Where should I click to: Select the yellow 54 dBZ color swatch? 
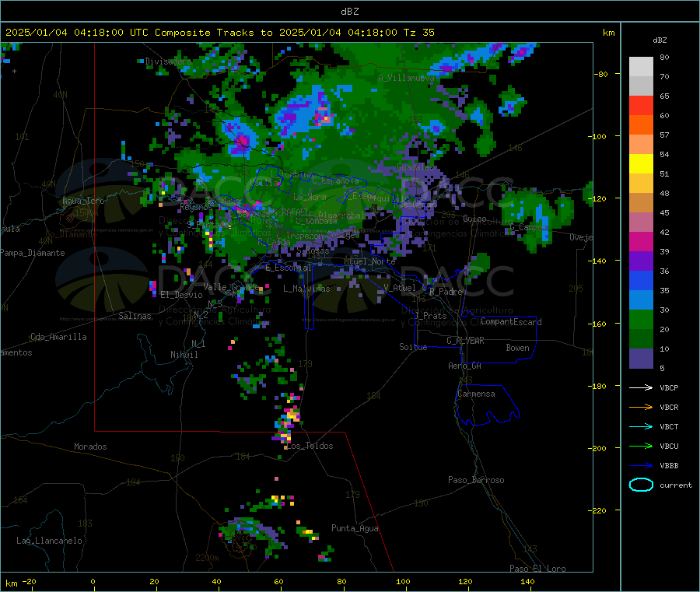tap(641, 164)
